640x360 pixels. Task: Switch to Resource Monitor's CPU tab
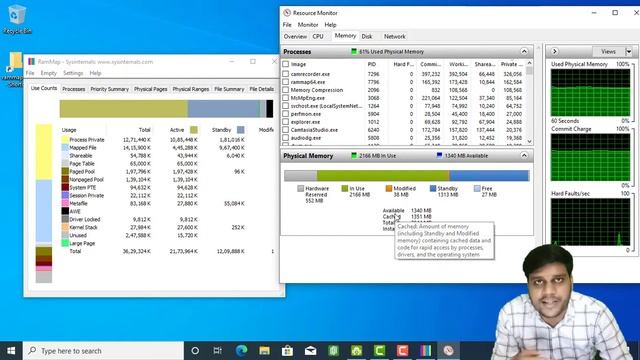pos(318,36)
